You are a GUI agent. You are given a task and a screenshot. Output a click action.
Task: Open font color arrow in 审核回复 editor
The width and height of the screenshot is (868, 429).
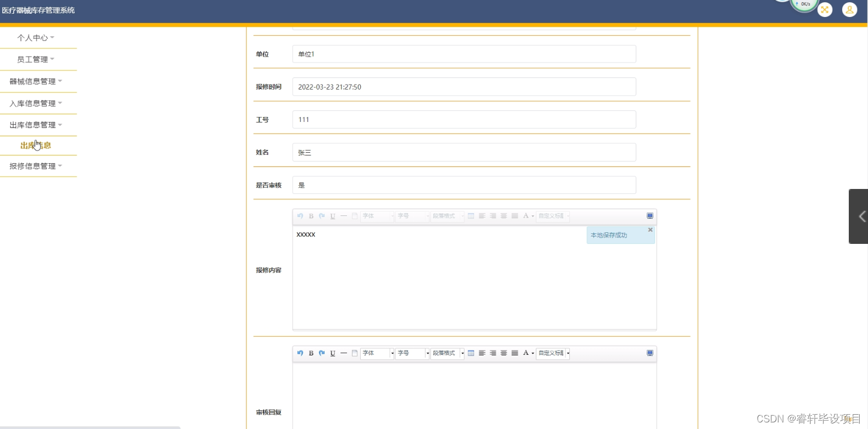(x=533, y=353)
